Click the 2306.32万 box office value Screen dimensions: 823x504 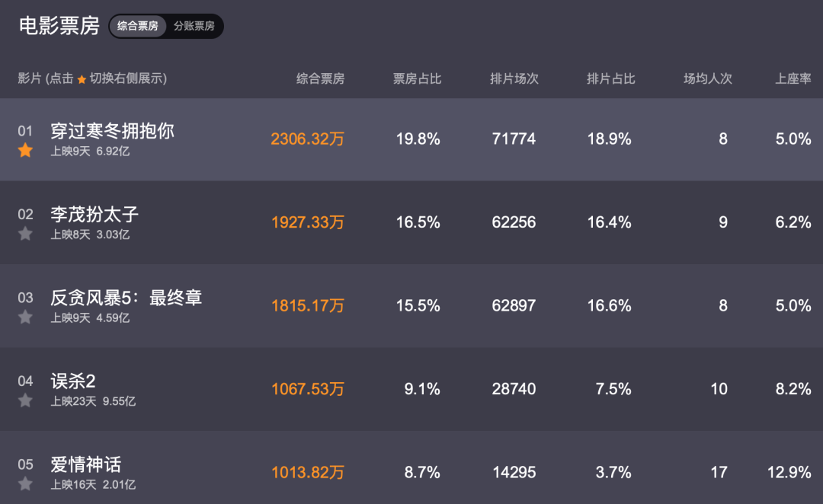[308, 139]
